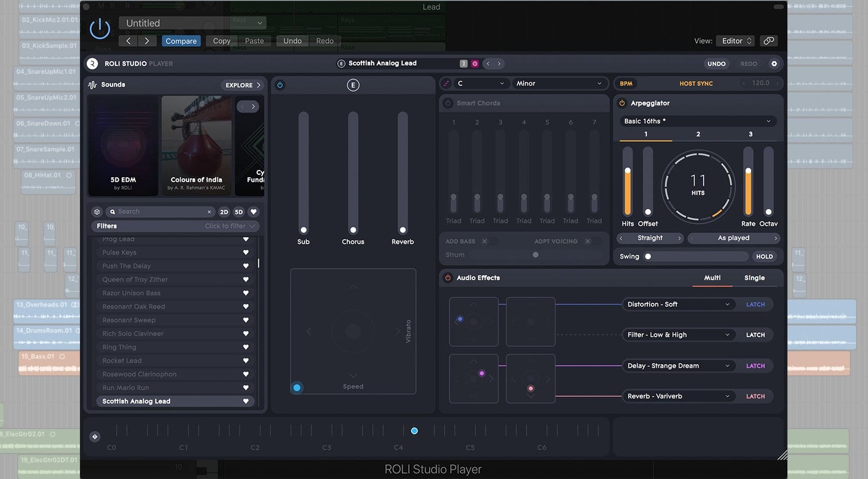Favorite the Rocket Lead heart
The height and width of the screenshot is (479, 868).
pyautogui.click(x=245, y=360)
